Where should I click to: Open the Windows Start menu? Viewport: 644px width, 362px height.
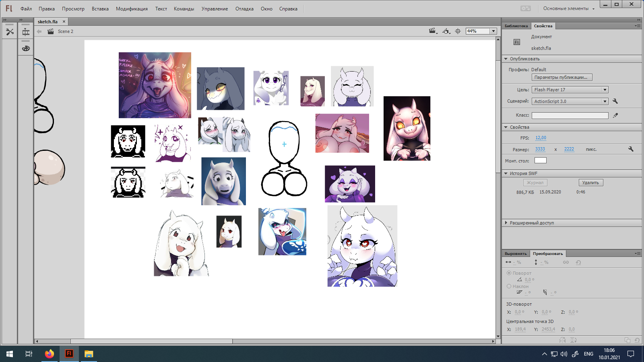pos(10,354)
